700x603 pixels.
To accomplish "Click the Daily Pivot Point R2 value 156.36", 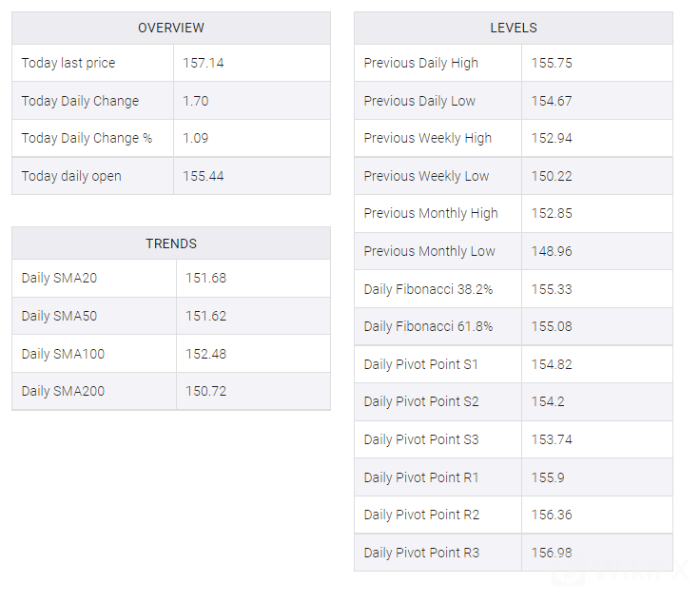I will click(552, 515).
